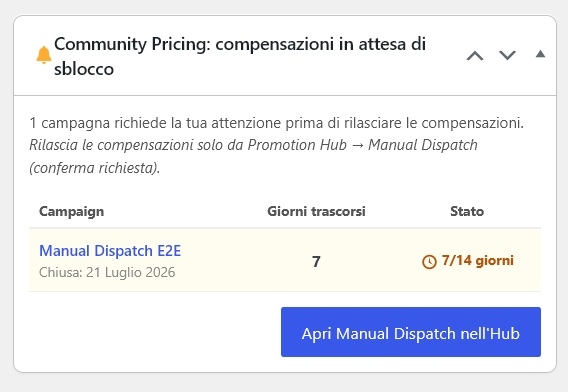Move widget up with the up chevron

[x=475, y=55]
